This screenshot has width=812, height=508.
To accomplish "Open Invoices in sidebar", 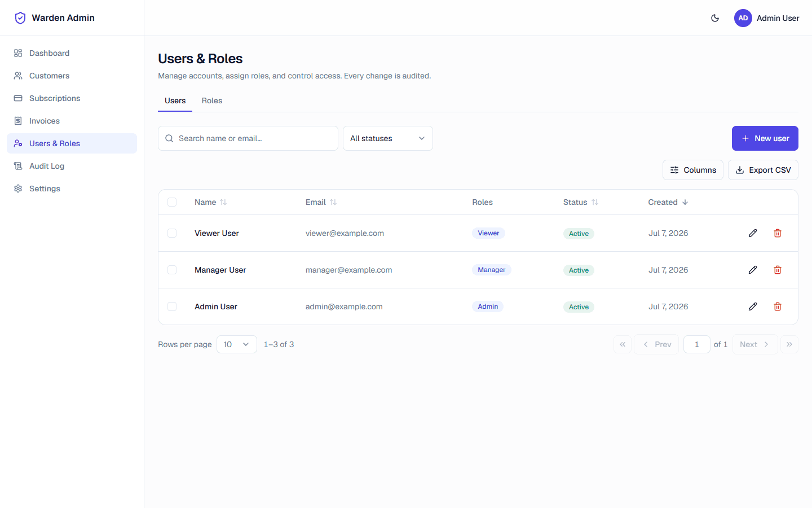I will tap(72, 121).
